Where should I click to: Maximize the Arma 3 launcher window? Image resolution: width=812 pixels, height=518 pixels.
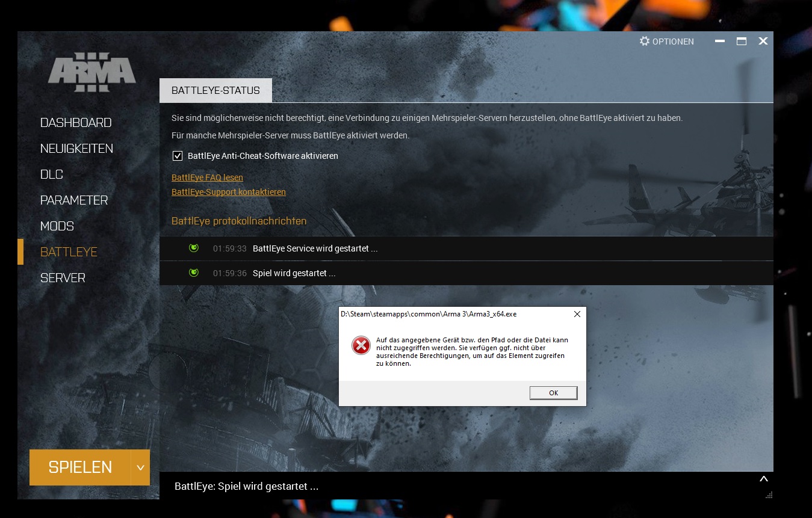[x=742, y=42]
